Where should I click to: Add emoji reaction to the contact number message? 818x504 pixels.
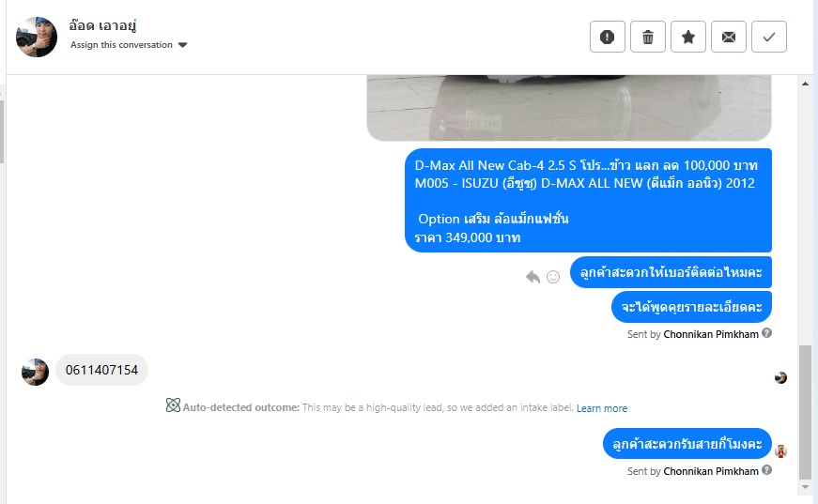coord(553,277)
